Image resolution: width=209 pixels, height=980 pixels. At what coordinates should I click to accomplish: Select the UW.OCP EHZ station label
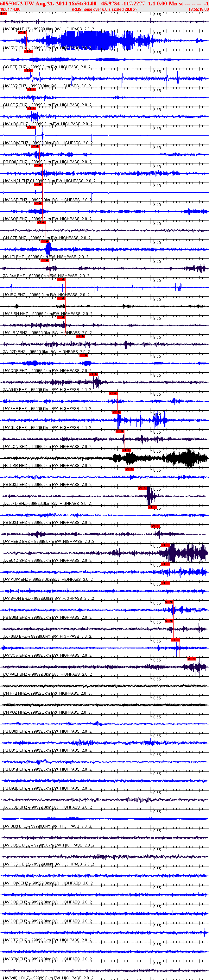(x=47, y=921)
